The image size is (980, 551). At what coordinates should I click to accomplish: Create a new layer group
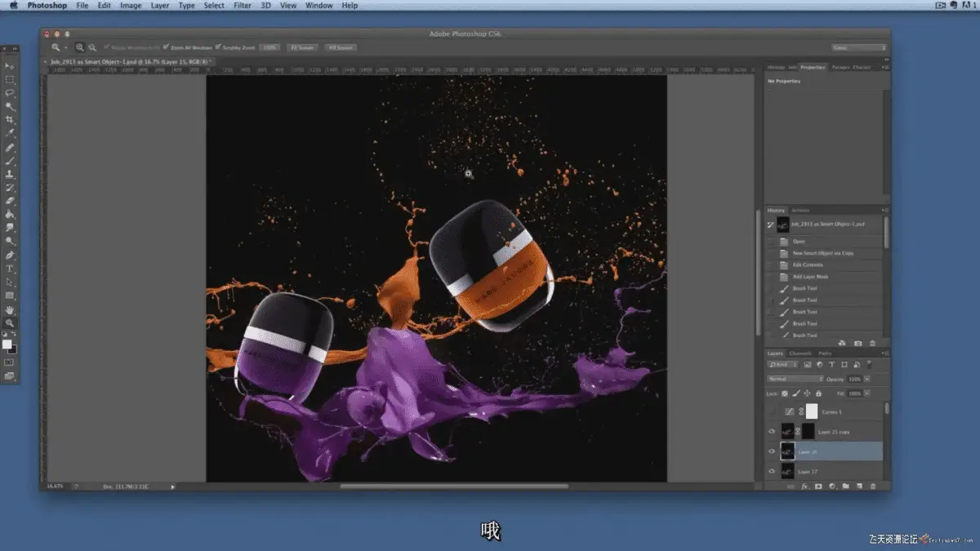point(845,487)
